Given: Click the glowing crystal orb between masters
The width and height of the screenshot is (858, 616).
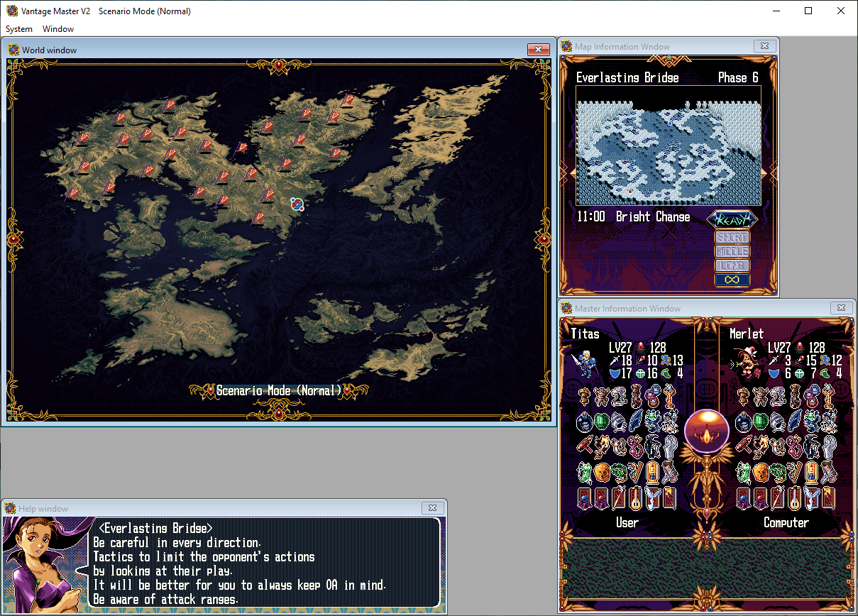Looking at the screenshot, I should click(707, 430).
